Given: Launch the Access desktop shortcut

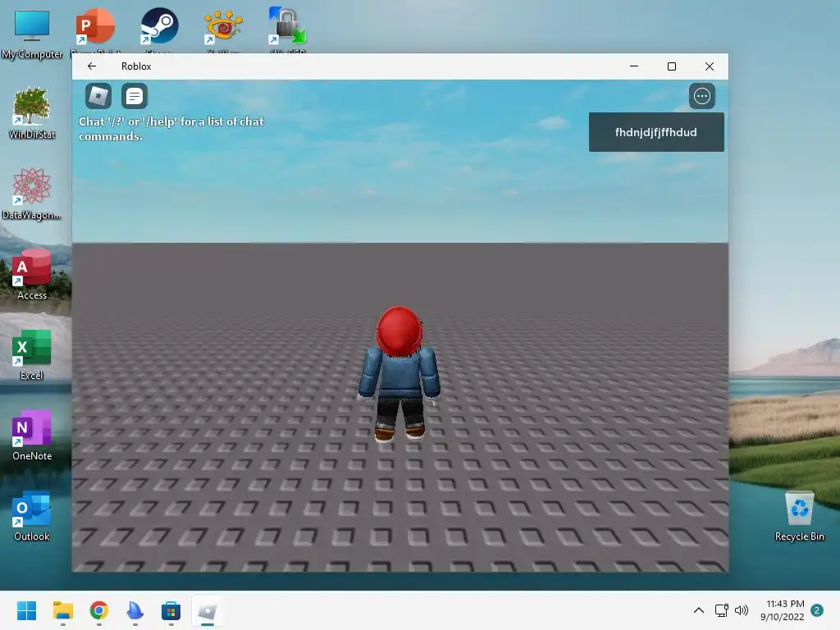Looking at the screenshot, I should [x=32, y=274].
